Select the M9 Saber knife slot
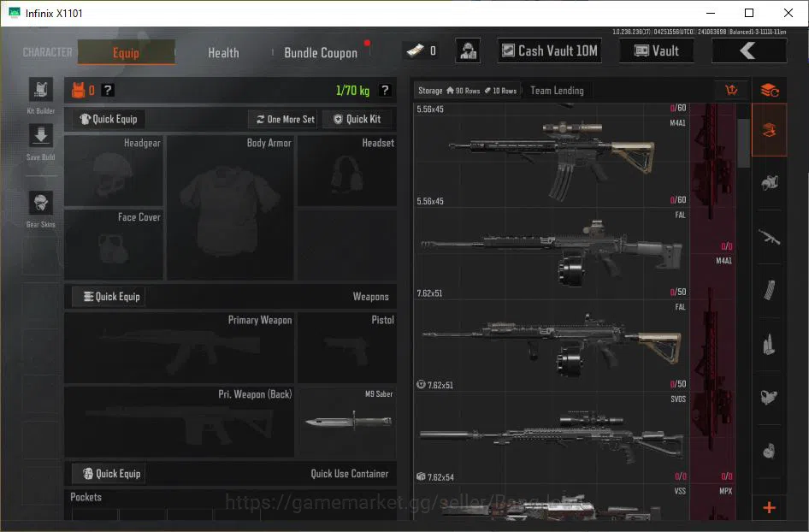 347,422
